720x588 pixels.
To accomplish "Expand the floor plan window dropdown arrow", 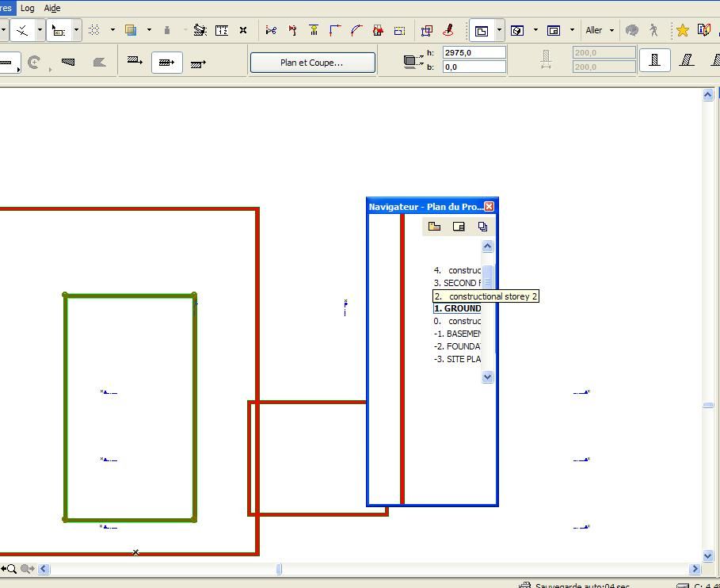I will click(499, 30).
